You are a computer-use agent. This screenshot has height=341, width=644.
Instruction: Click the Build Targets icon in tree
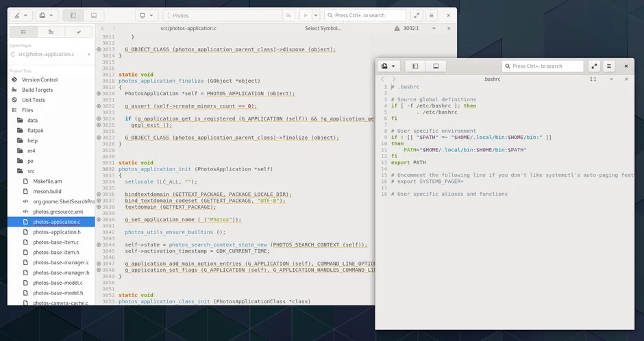point(14,90)
